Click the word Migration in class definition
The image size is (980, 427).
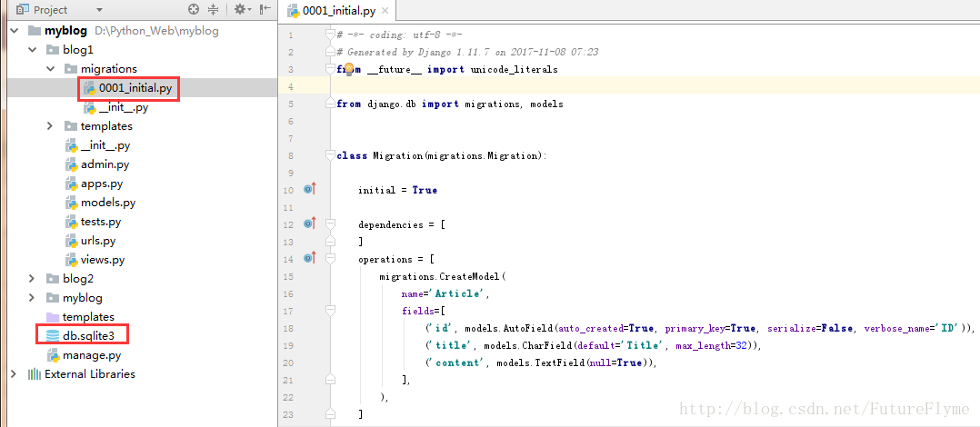397,155
